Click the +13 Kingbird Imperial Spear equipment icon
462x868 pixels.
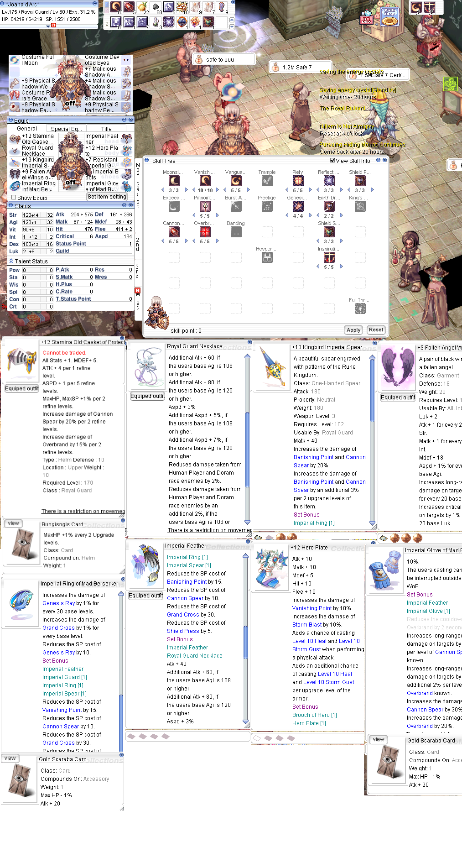tap(15, 162)
